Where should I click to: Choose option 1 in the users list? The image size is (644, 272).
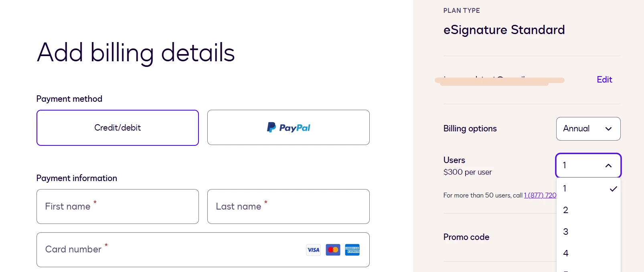[x=588, y=188]
